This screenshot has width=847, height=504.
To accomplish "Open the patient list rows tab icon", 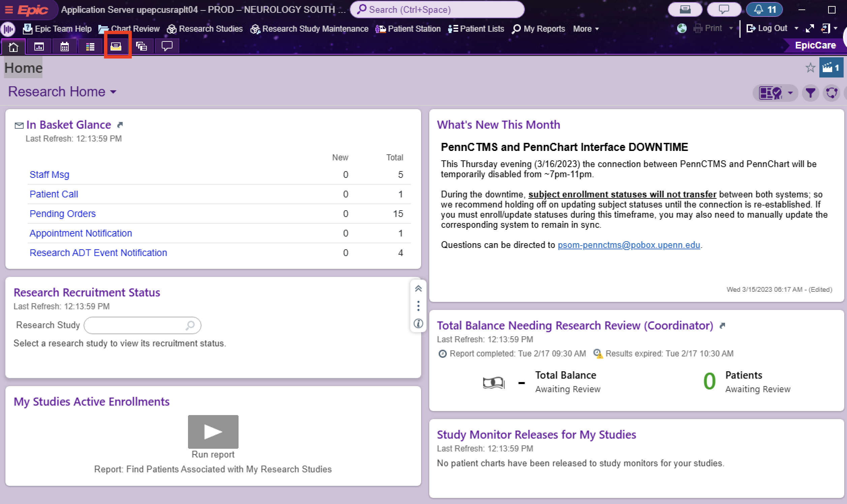I will [x=90, y=46].
